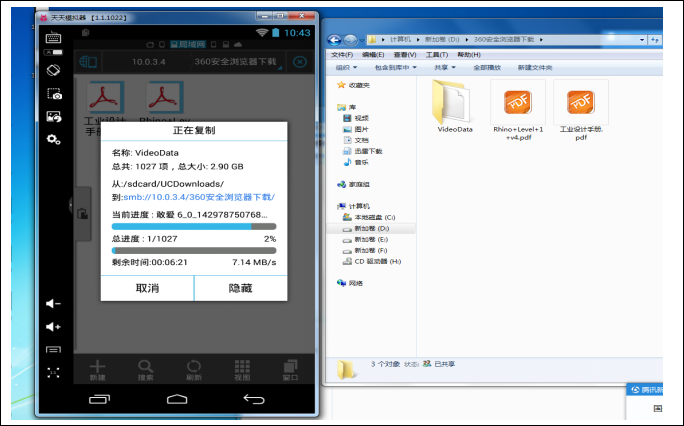Open the 共享 dropdown
Image resolution: width=684 pixels, height=426 pixels.
445,68
